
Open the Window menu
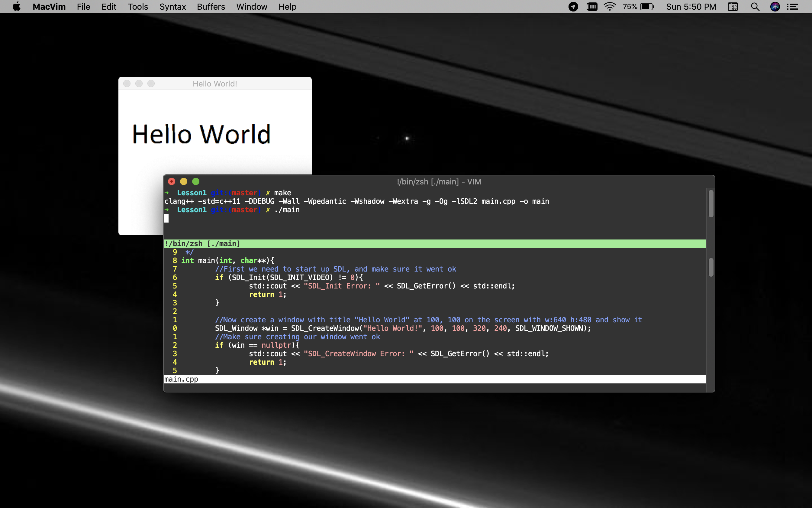point(252,7)
